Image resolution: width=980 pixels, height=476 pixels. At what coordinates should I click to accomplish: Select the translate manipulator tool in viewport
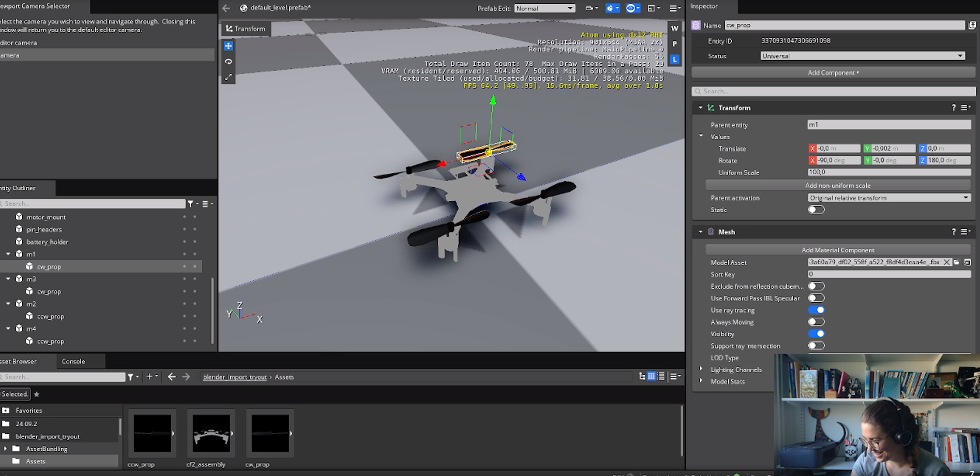(228, 46)
